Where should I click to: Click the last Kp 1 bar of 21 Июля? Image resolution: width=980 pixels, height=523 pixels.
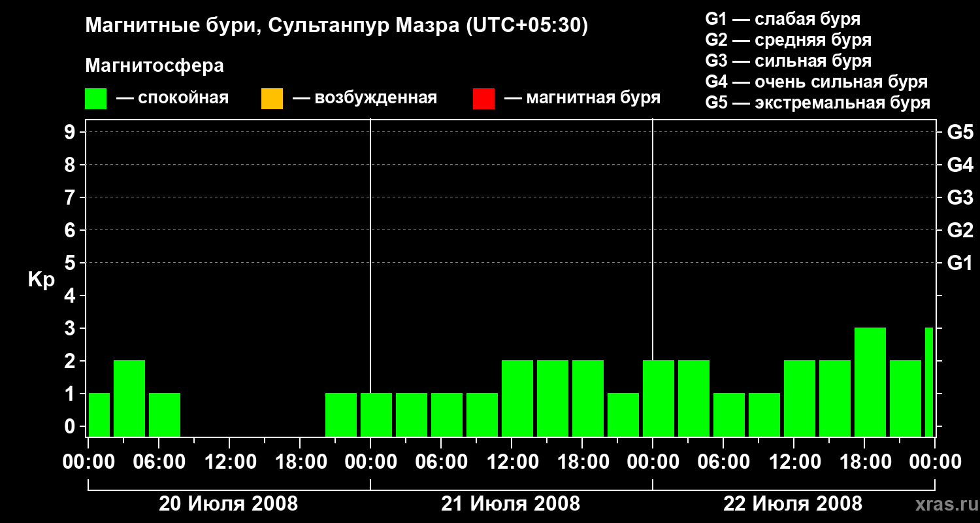[623, 414]
